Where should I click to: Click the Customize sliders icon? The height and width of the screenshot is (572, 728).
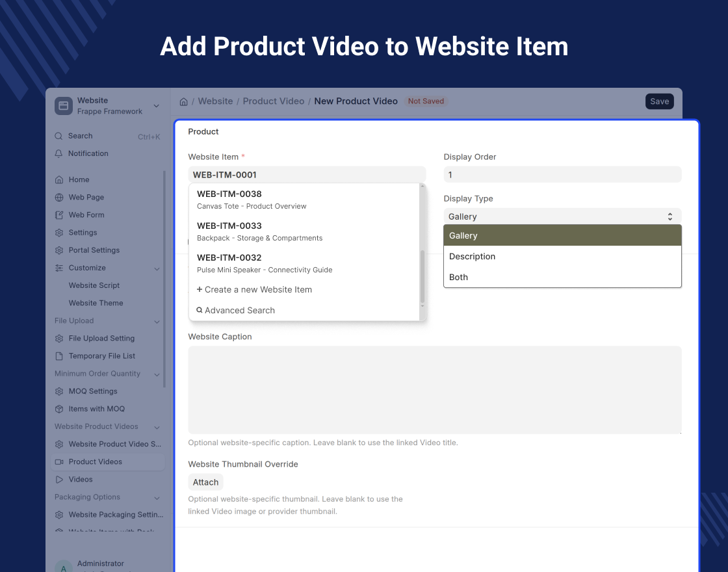pyautogui.click(x=59, y=268)
